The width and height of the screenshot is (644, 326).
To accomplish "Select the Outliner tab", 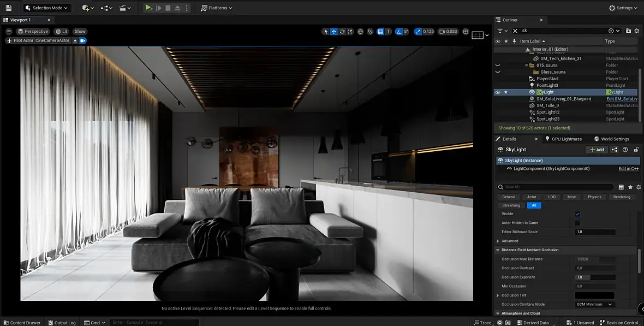I will click(x=510, y=20).
